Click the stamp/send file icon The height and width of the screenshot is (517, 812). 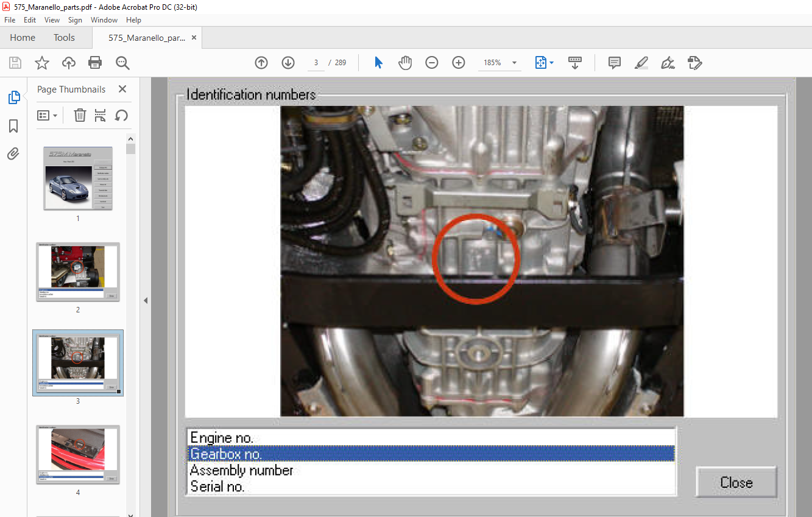click(x=694, y=63)
